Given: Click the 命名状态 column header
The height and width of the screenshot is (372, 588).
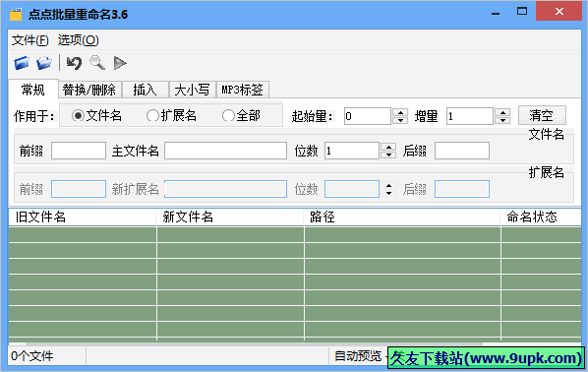Looking at the screenshot, I should click(541, 217).
